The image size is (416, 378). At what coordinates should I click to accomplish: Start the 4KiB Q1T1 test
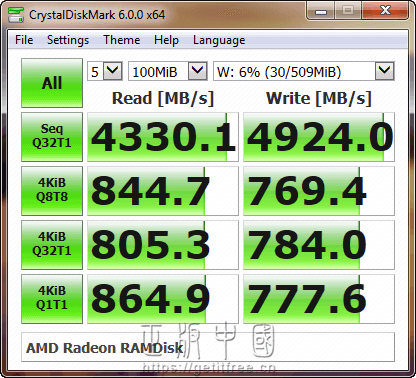(52, 299)
